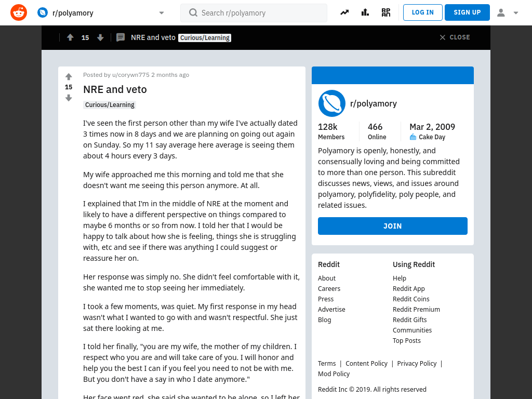Expand the r/polyamory community dropdown
532x399 pixels.
click(x=162, y=13)
